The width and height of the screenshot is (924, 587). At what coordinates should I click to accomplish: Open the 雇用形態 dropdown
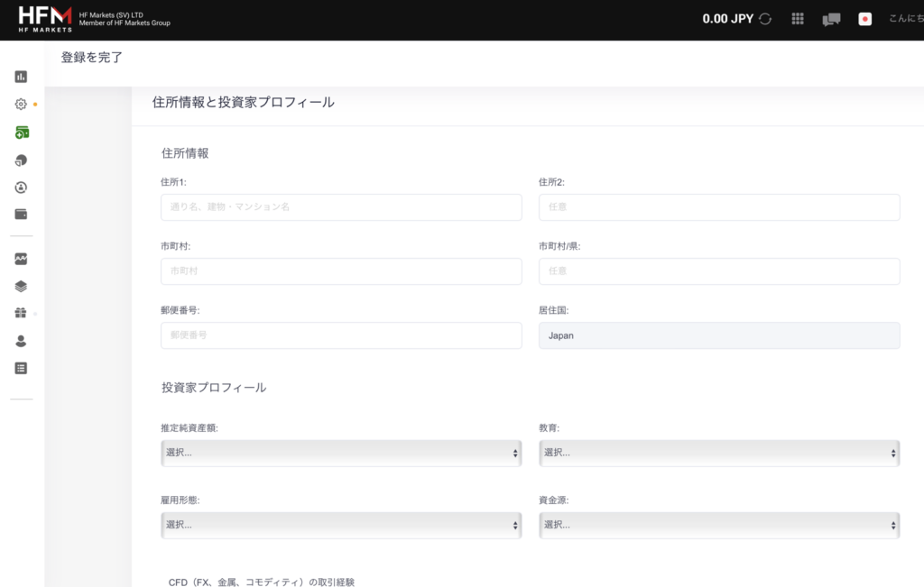point(341,525)
